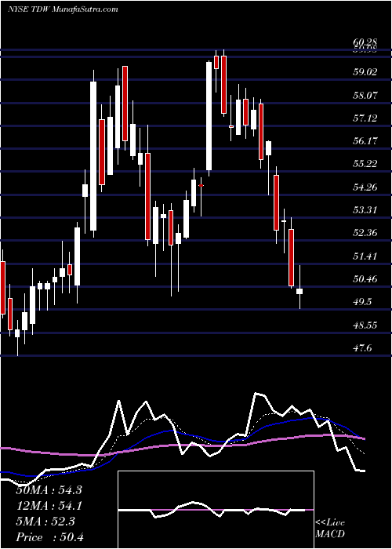Click the 12MA : 54.1 readout
Screen dimensions: 392x549
tap(49, 506)
